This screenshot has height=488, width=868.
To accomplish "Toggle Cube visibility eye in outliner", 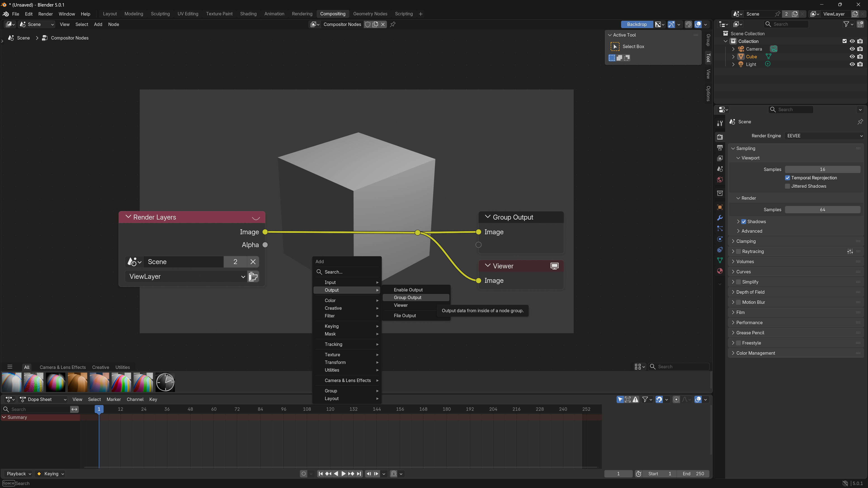I will point(852,56).
